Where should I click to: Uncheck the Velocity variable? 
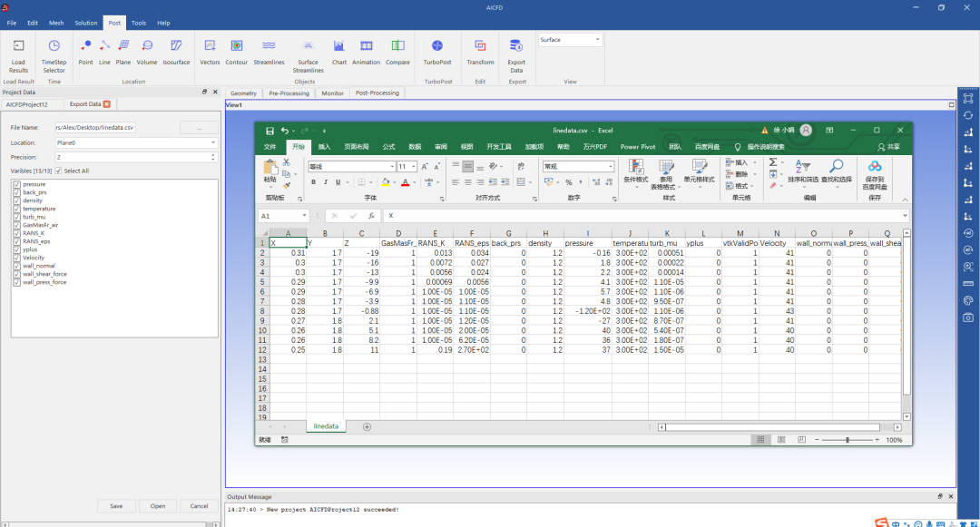point(17,258)
